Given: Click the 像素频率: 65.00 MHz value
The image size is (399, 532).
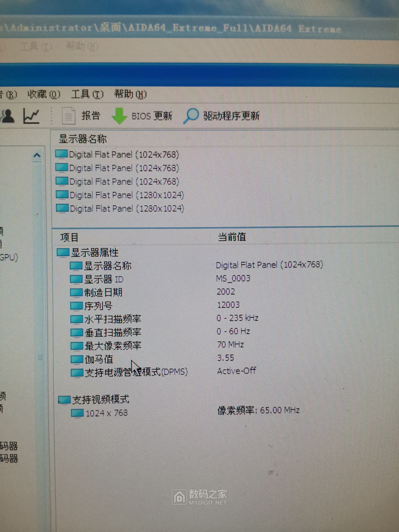Looking at the screenshot, I should coord(258,411).
